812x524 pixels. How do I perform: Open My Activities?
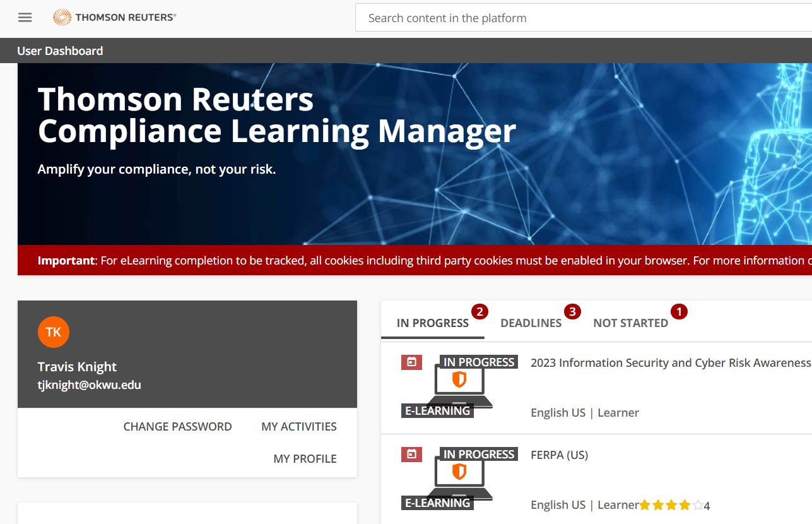click(299, 427)
